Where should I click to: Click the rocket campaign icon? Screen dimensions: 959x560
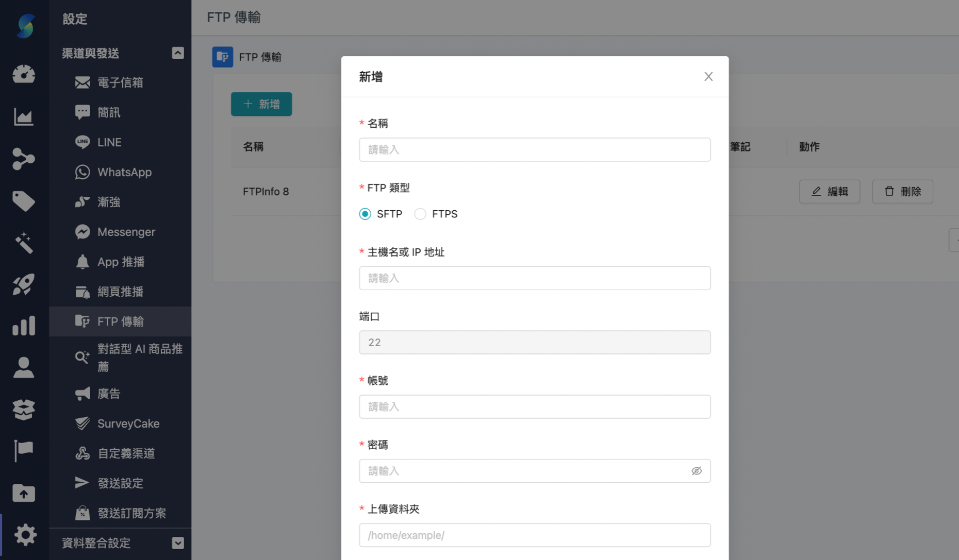(24, 284)
